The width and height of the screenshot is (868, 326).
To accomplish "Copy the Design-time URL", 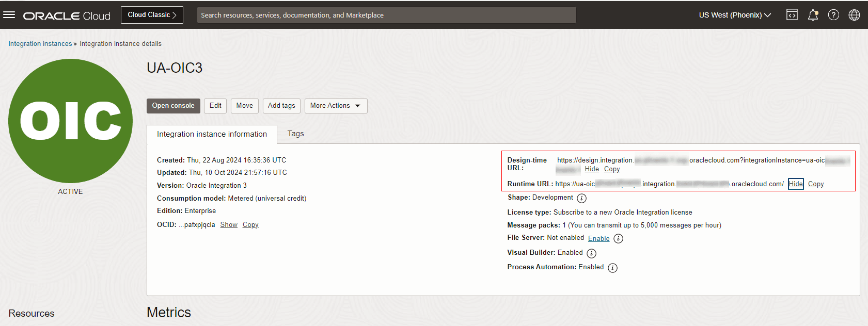I will [x=612, y=169].
